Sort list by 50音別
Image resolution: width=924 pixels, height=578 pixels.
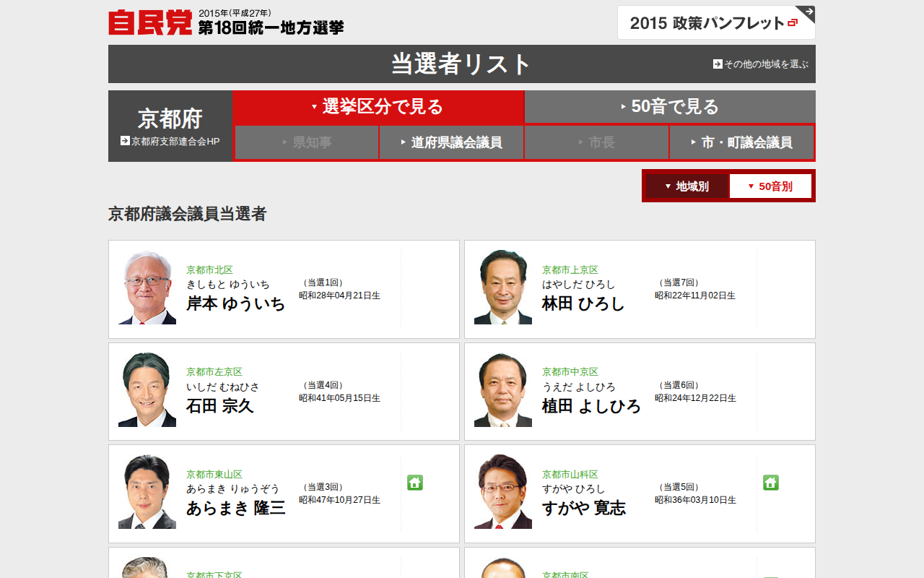tap(770, 186)
